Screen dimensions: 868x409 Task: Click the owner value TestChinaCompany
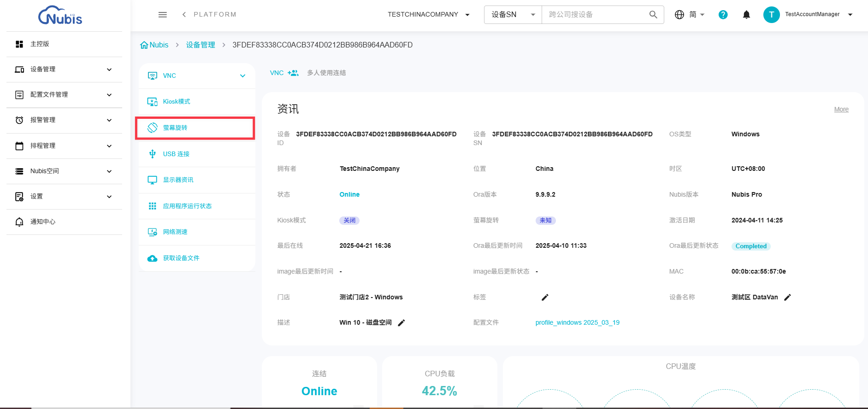pos(369,169)
